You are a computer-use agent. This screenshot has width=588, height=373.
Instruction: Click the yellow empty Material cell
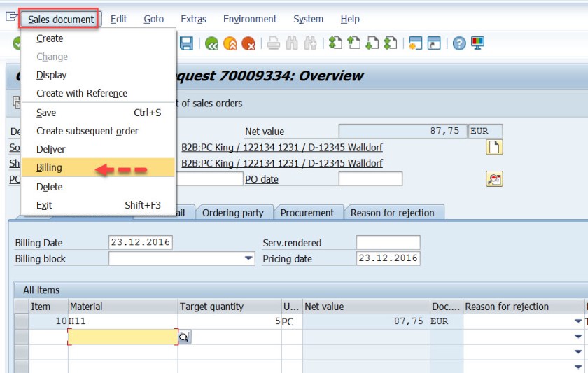click(123, 337)
